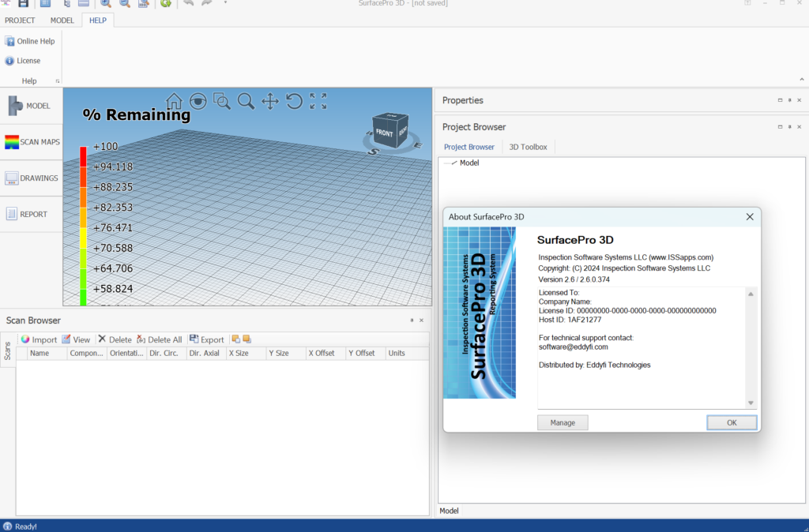Click the Zoom Extents corner-arrows icon in viewport
The image size is (809, 532).
(318, 101)
